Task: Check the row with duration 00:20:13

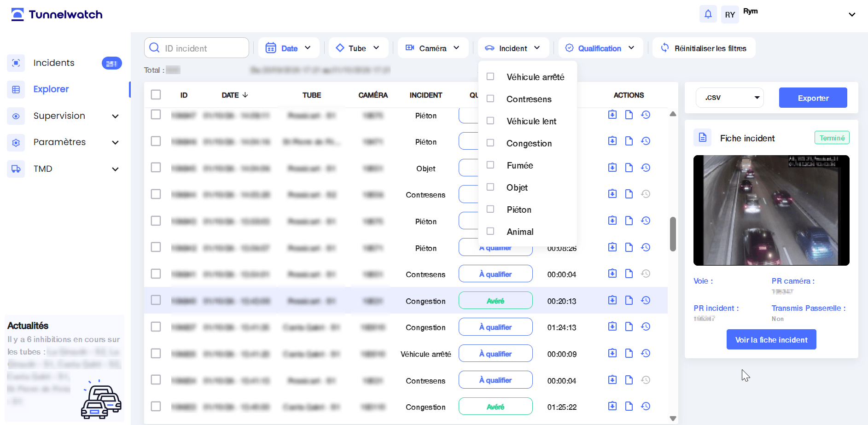Action: 156,300
